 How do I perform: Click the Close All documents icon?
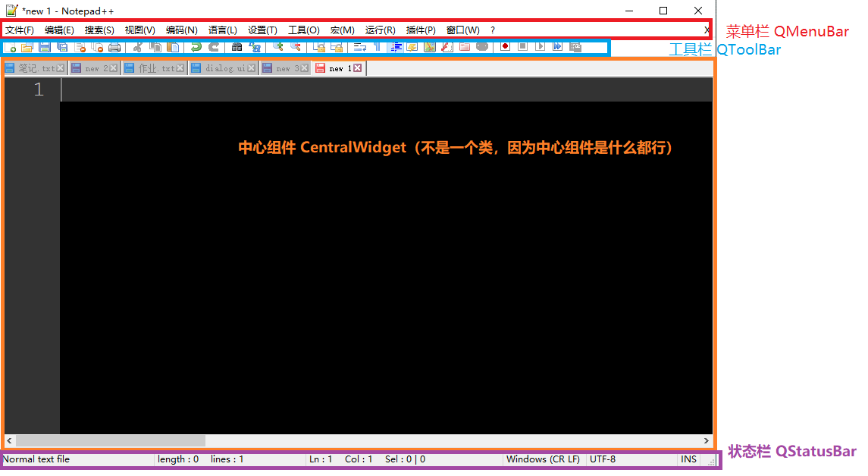click(x=98, y=48)
